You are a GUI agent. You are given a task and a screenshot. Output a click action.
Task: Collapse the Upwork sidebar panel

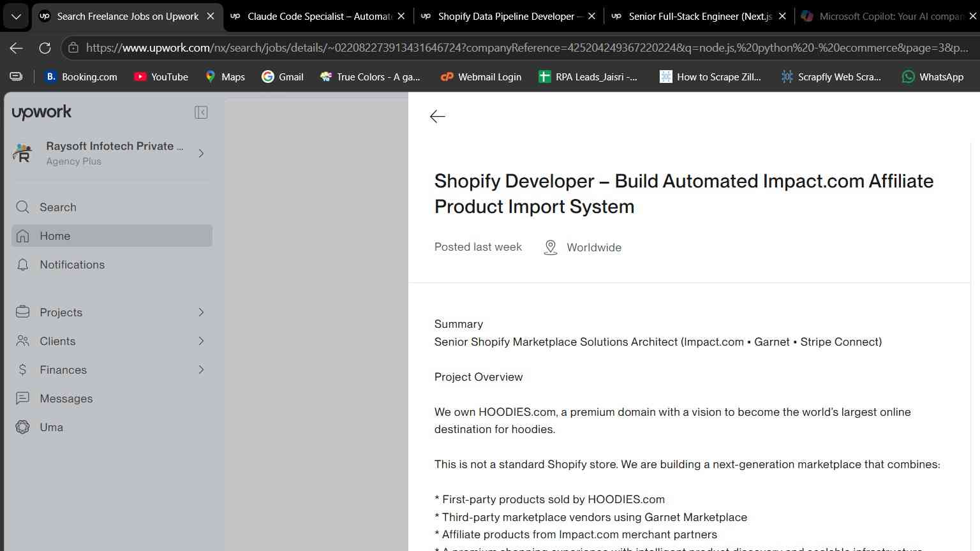201,112
